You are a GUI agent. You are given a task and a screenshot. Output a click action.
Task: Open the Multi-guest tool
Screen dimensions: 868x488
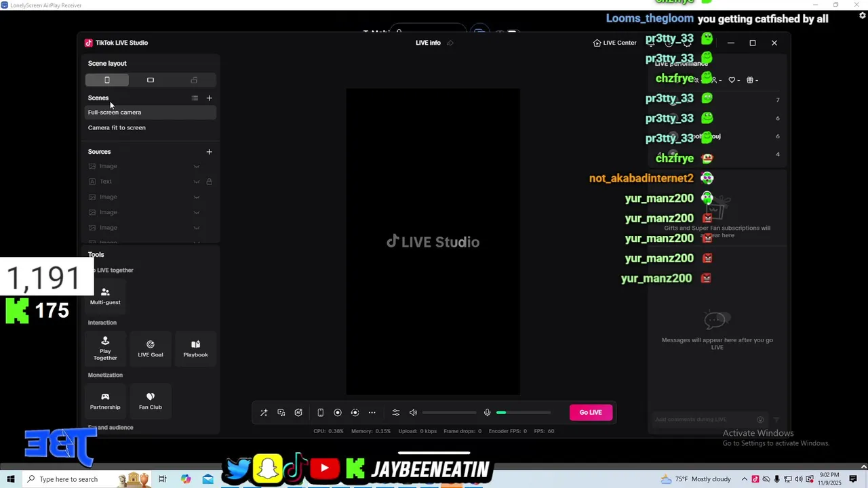click(105, 296)
